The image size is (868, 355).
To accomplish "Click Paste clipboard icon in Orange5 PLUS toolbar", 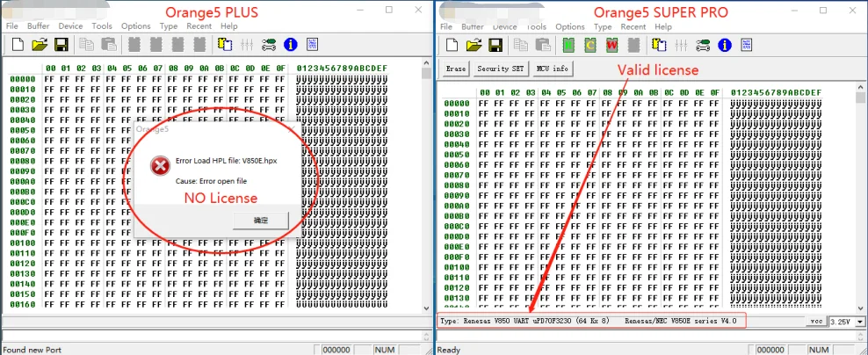I will tap(109, 44).
